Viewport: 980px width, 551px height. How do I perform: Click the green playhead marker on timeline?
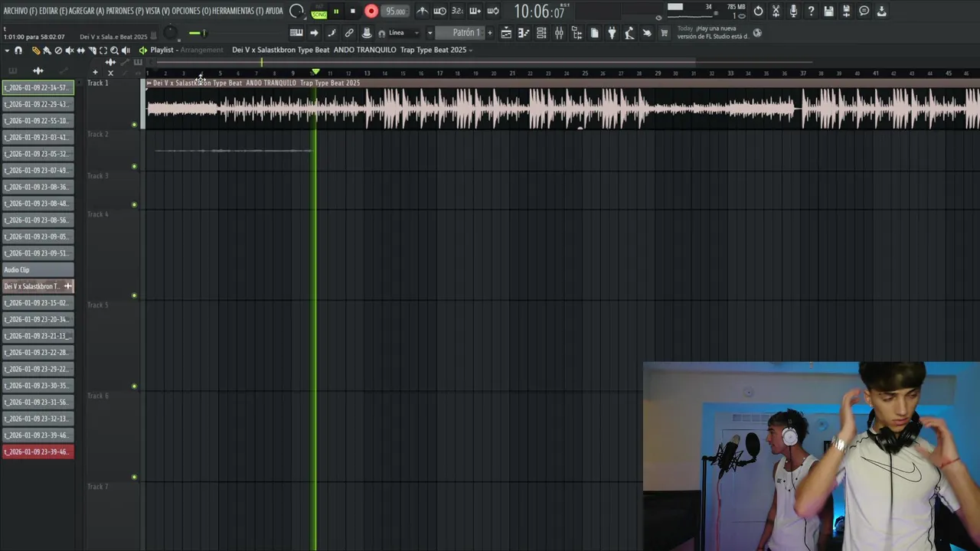315,72
